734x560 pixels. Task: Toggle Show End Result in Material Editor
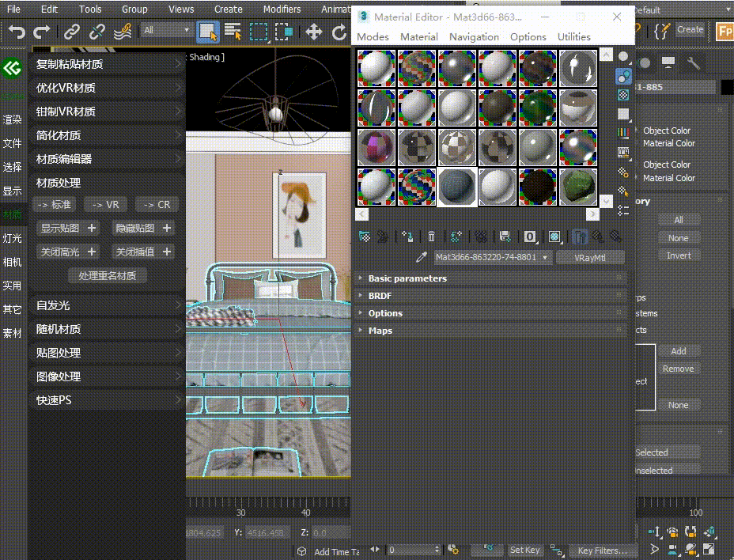[x=579, y=236]
